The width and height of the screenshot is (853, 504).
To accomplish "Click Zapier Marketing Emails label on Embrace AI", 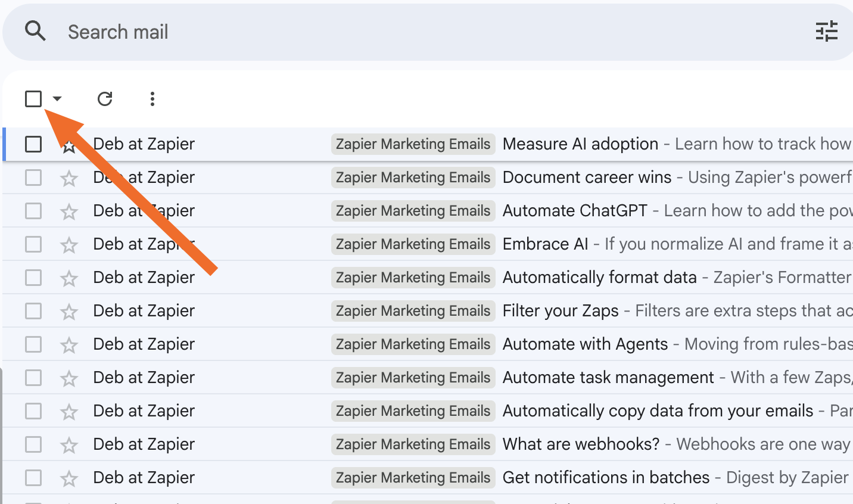I will pyautogui.click(x=413, y=244).
